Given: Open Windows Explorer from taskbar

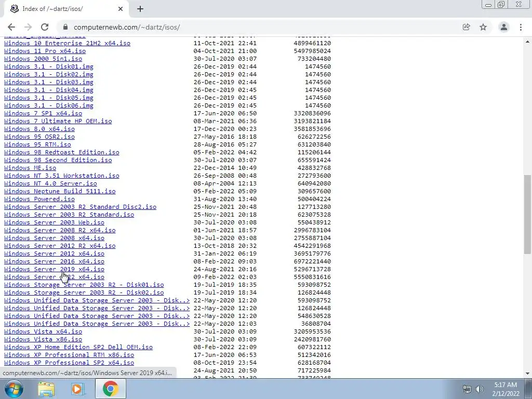Looking at the screenshot, I should click(x=46, y=389).
